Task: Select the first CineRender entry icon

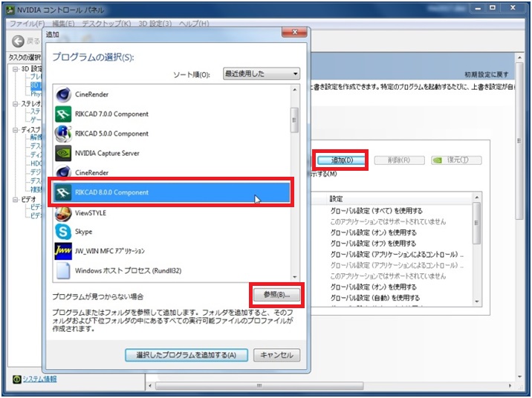Action: 63,94
